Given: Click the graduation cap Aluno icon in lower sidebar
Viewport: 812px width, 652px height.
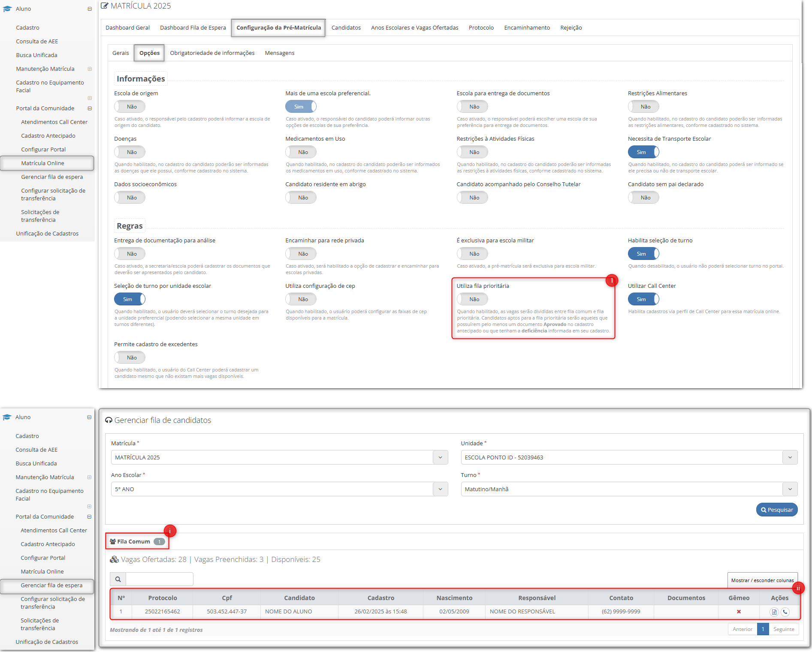Looking at the screenshot, I should point(7,417).
